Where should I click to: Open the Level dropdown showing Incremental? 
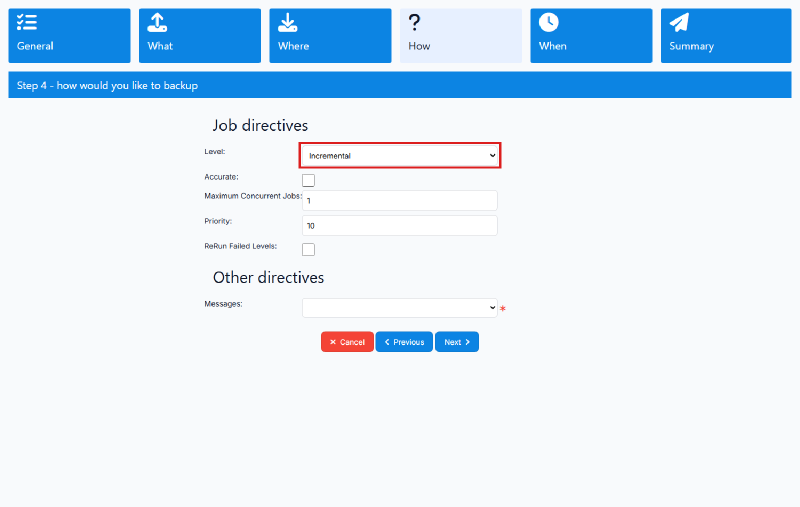tap(399, 156)
